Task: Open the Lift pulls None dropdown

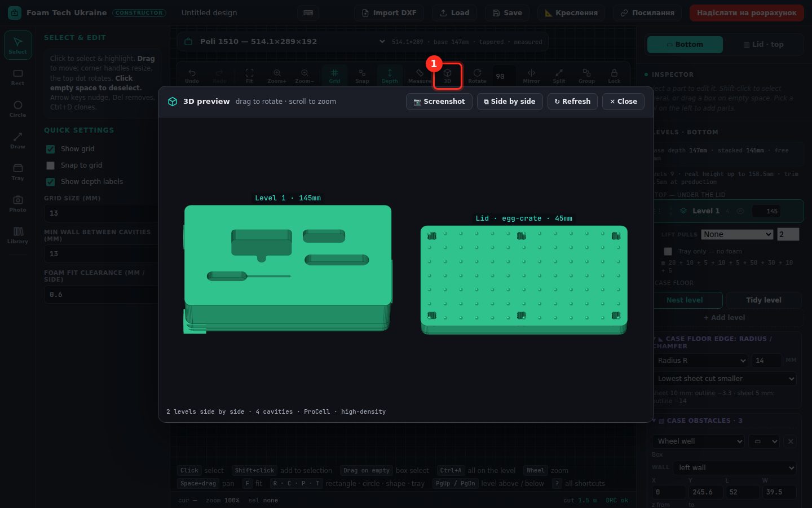Action: (x=737, y=234)
